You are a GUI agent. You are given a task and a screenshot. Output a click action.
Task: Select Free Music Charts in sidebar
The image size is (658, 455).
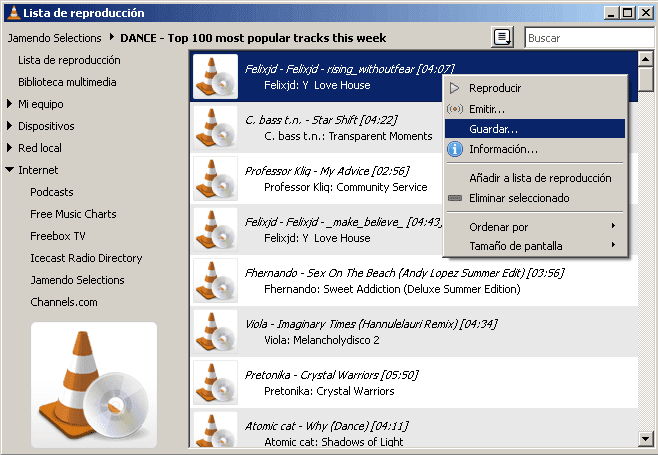[73, 214]
